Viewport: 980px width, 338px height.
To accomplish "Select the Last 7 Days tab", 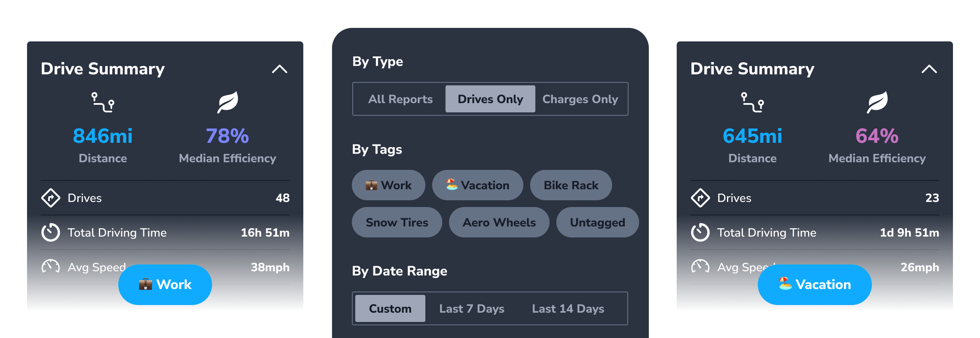I will [471, 308].
